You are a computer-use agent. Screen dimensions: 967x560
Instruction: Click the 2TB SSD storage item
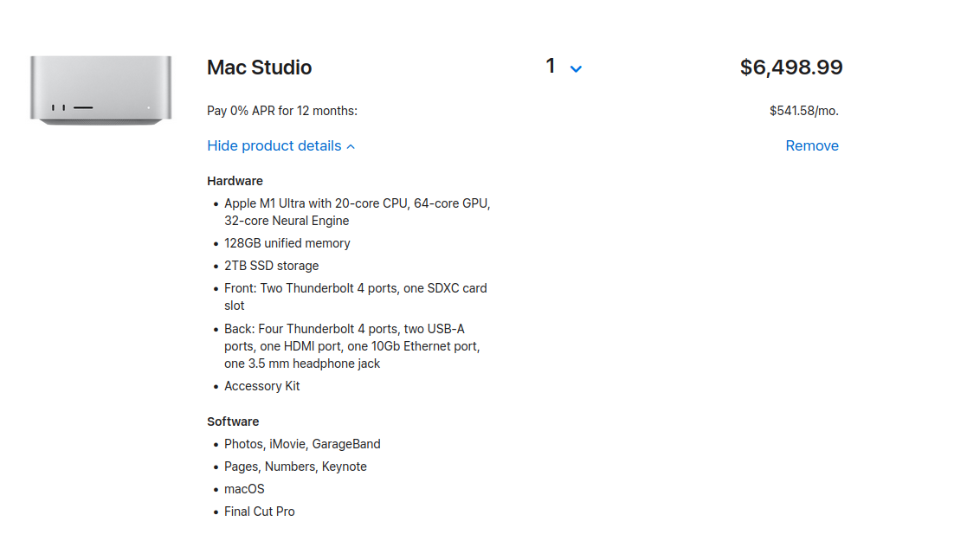(271, 266)
